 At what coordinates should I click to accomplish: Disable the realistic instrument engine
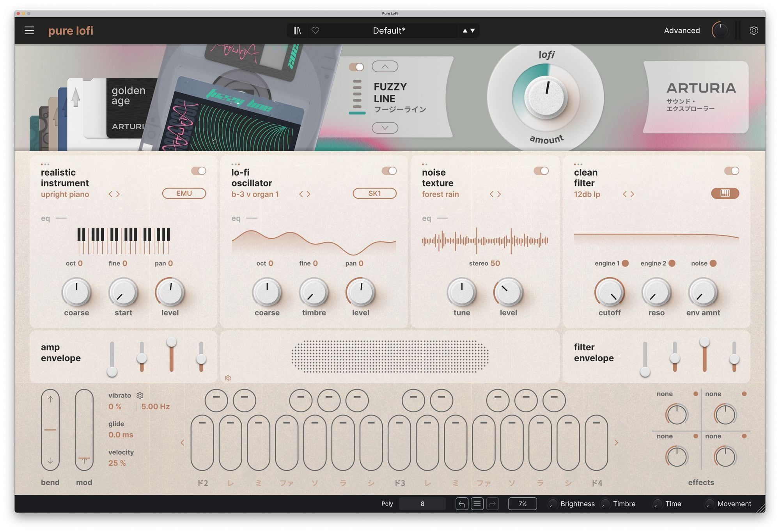199,171
